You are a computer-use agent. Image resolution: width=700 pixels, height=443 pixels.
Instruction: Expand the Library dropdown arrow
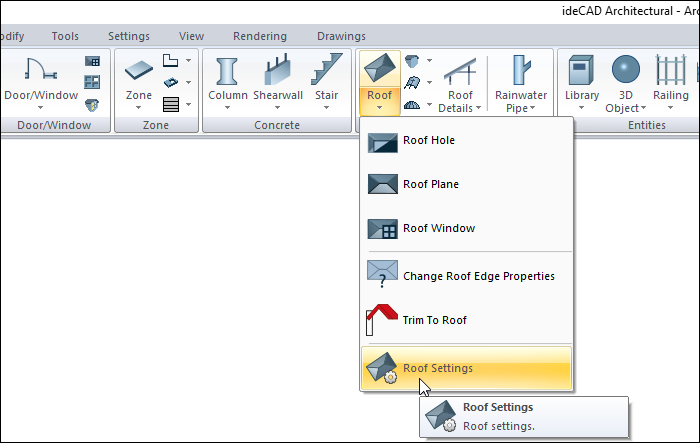[581, 108]
